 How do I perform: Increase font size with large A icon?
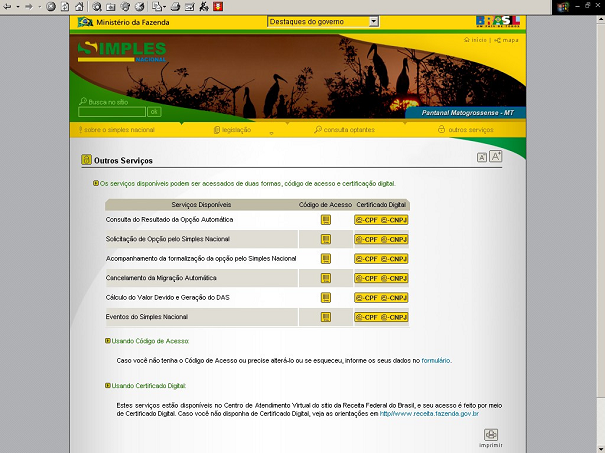(495, 156)
